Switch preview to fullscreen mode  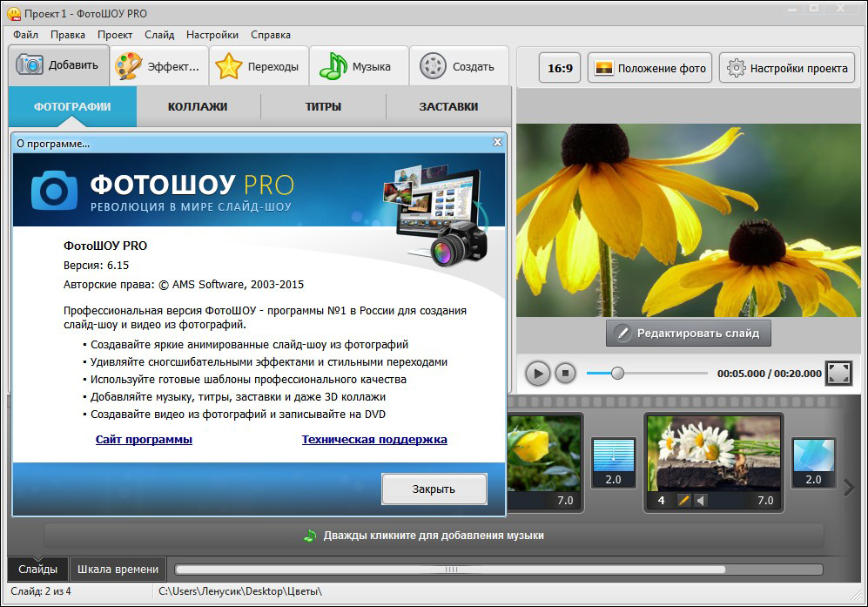click(838, 374)
